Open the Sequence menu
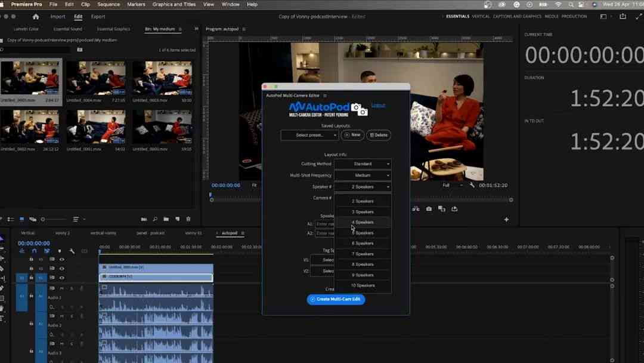 tap(109, 5)
